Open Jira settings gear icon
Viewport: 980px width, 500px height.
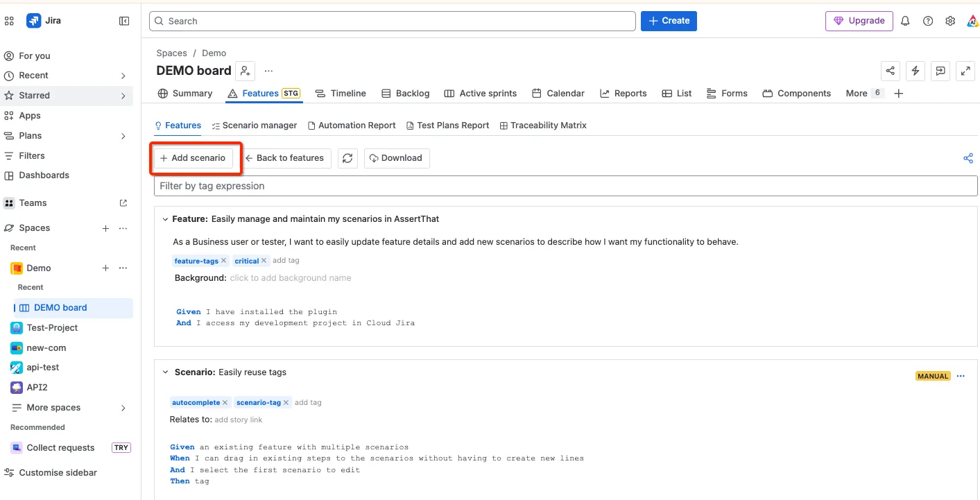[950, 21]
